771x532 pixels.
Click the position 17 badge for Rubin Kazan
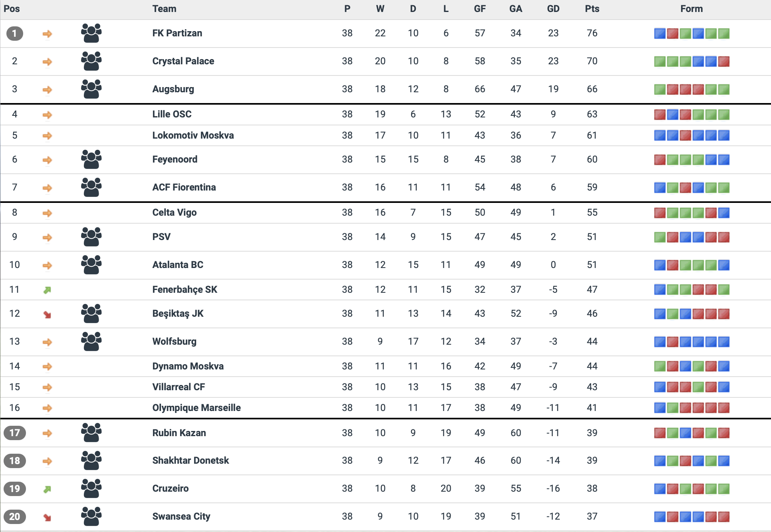pos(14,433)
